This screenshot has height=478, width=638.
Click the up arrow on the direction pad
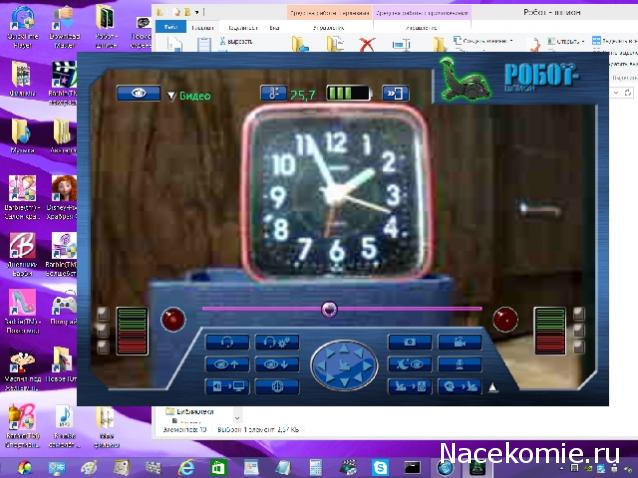[344, 349]
